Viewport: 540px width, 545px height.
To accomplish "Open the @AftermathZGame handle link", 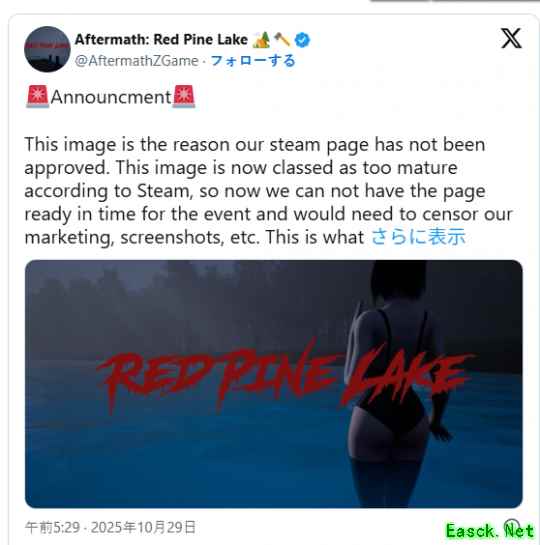I will (x=137, y=61).
